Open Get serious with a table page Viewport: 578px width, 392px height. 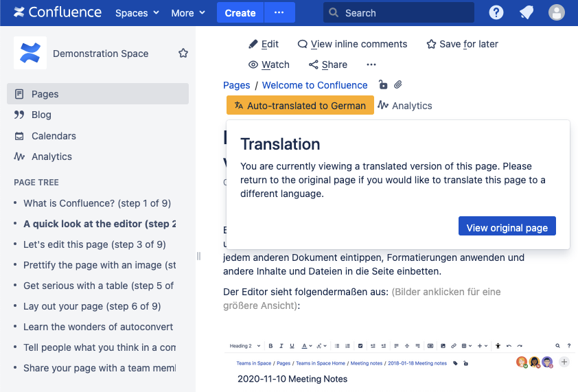pos(98,286)
